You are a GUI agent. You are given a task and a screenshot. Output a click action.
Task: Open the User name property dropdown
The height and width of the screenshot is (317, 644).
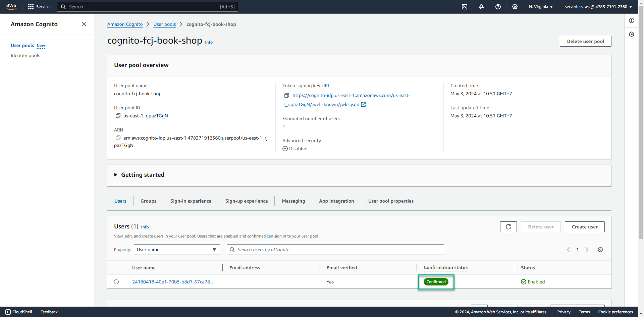click(177, 250)
